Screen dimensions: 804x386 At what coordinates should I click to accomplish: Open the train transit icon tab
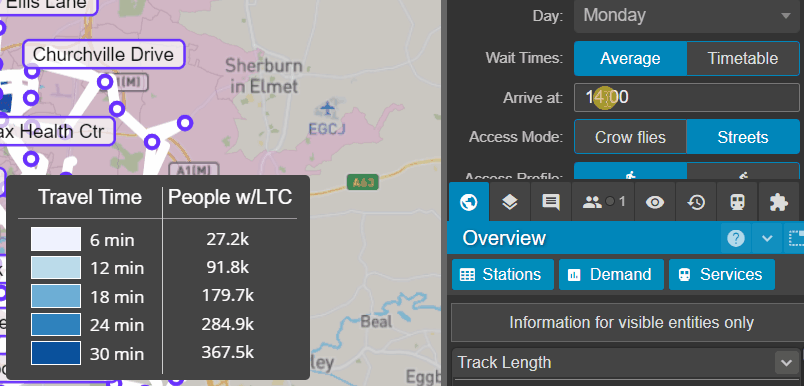(737, 202)
